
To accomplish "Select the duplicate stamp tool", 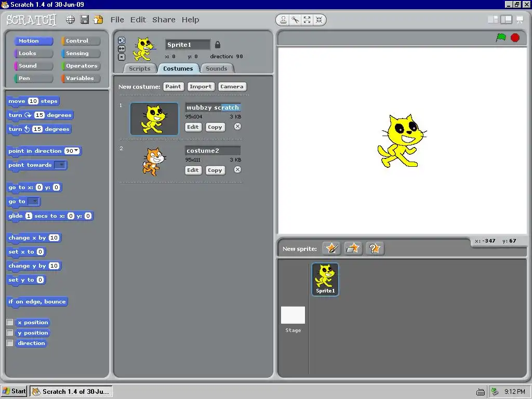I will pyautogui.click(x=283, y=20).
